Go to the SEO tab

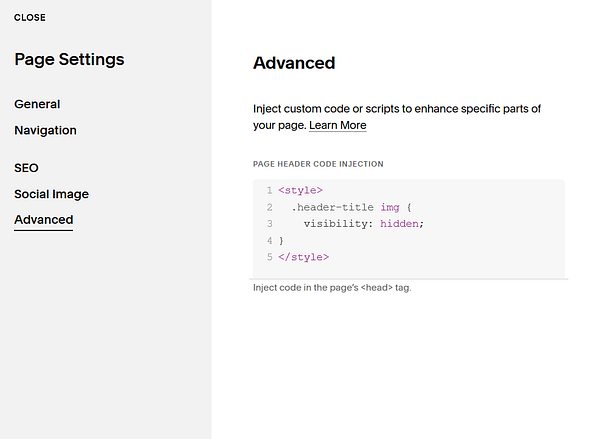[x=26, y=168]
